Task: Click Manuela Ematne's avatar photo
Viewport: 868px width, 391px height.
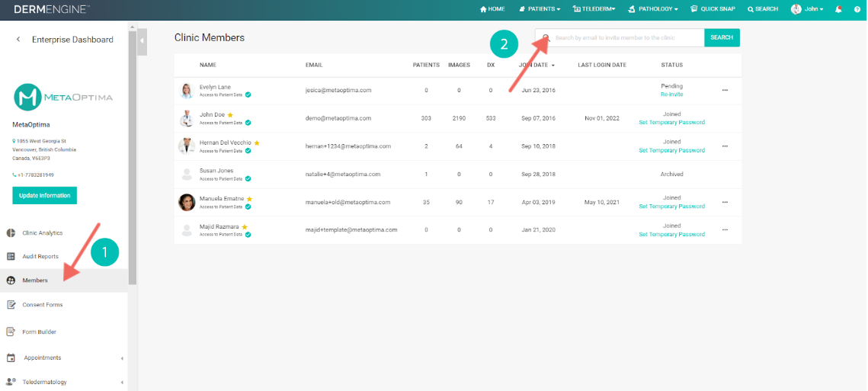Action: (187, 202)
